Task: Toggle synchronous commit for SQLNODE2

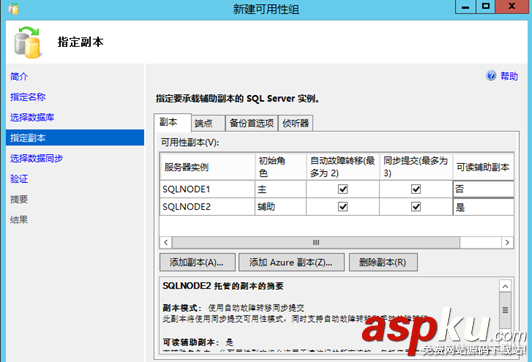Action: [x=416, y=207]
